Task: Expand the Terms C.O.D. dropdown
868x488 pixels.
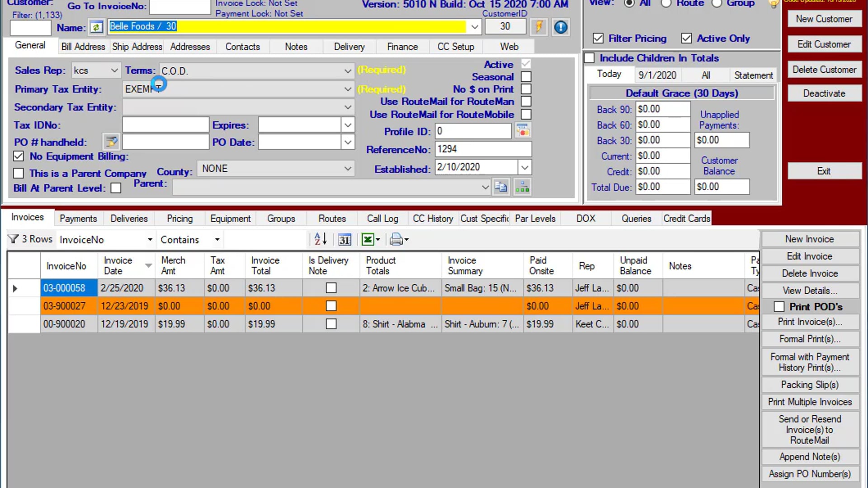Action: point(348,71)
